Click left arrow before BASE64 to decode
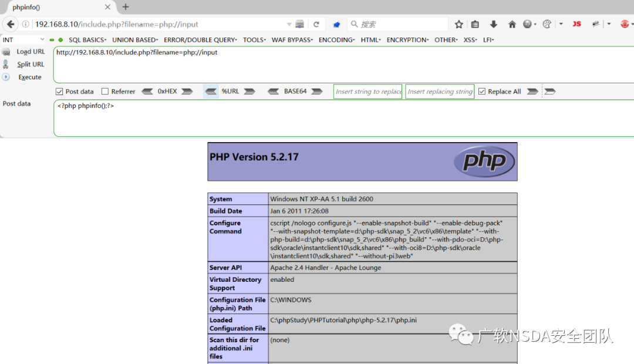Image resolution: width=634 pixels, height=364 pixels. click(x=274, y=92)
